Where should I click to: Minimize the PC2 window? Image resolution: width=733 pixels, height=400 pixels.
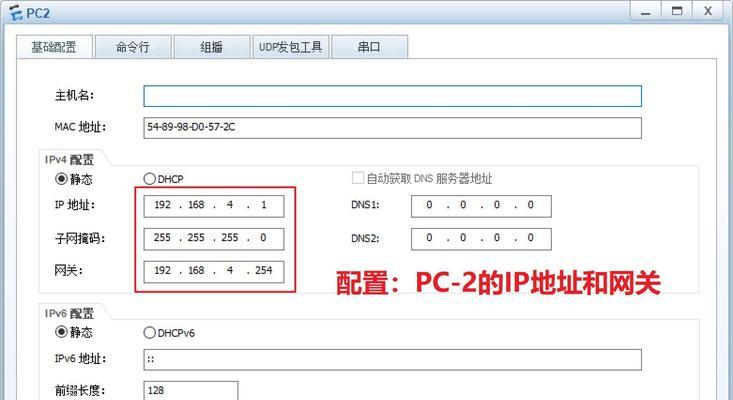point(646,12)
